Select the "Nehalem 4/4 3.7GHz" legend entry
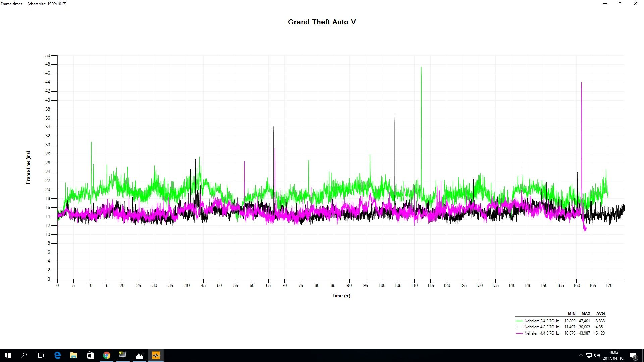The image size is (644, 362). 542,333
